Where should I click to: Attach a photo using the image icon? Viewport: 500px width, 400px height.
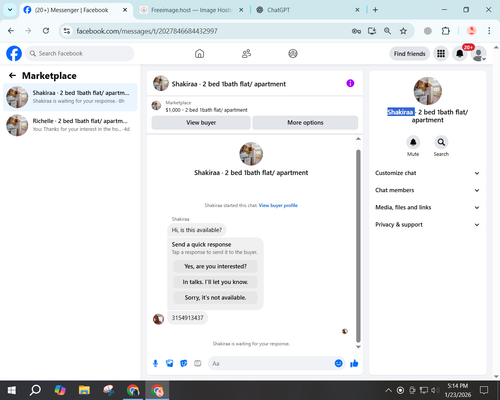tap(169, 363)
